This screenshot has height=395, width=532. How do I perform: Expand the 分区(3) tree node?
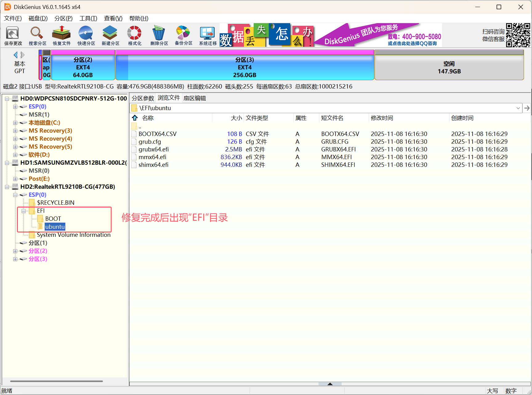click(15, 259)
